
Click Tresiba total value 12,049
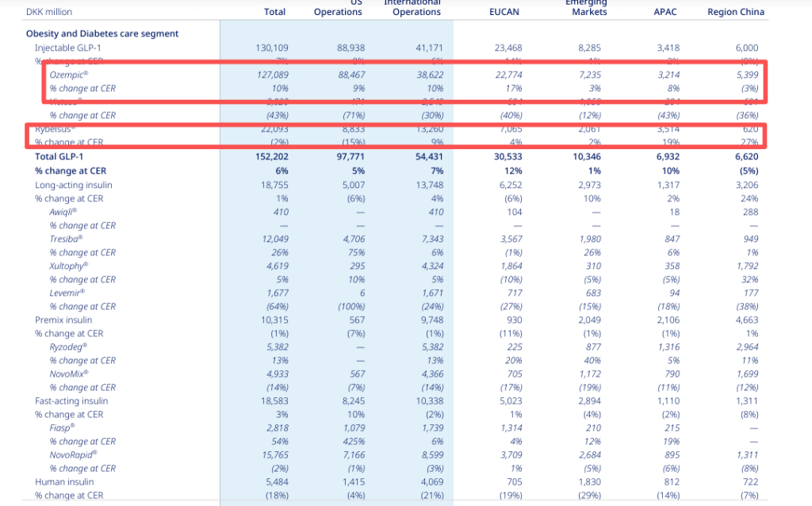[x=274, y=239]
